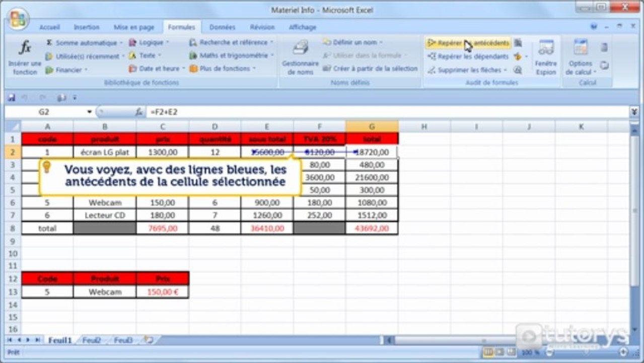Viewport: 644px width, 363px height.
Task: Open the Révision ribbon tab
Action: [x=262, y=27]
